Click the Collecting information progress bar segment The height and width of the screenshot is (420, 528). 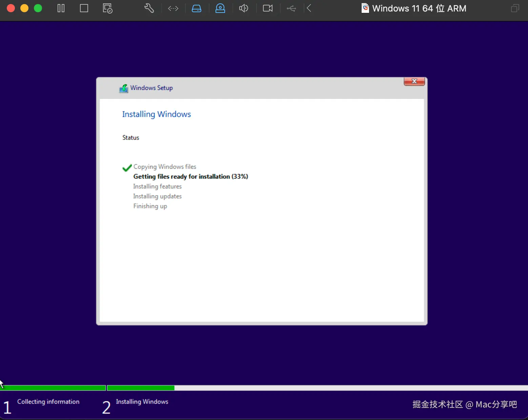[x=53, y=388]
